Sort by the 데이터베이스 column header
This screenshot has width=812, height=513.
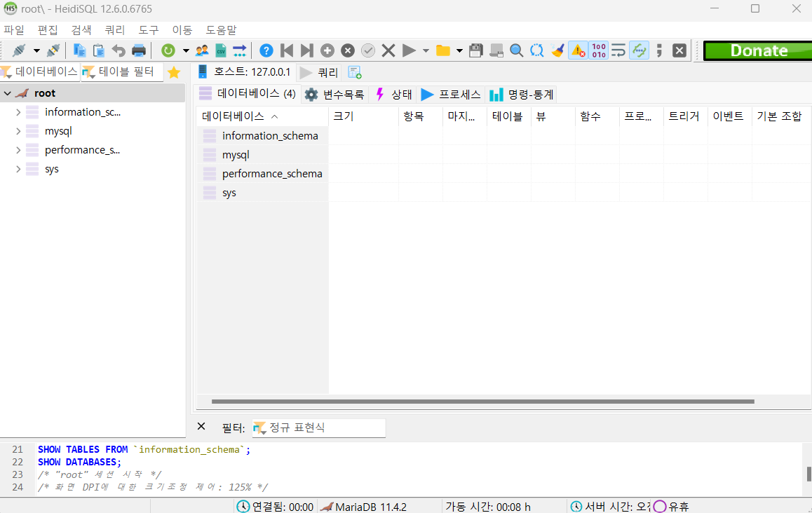click(x=262, y=116)
